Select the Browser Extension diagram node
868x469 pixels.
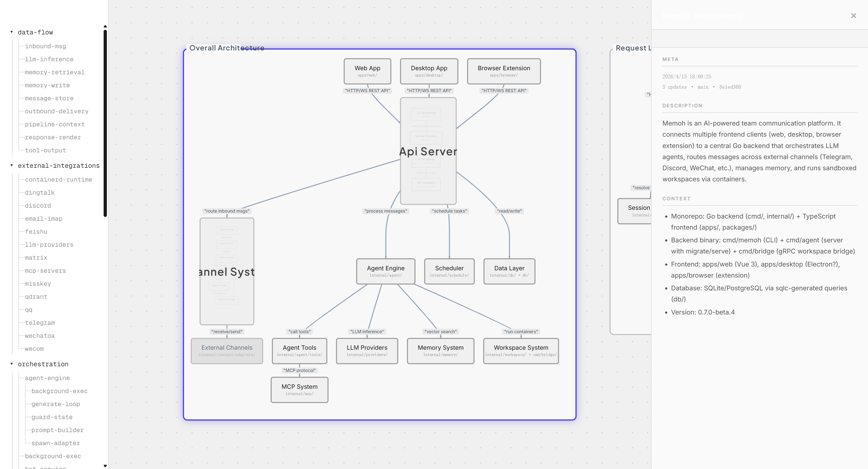click(504, 71)
